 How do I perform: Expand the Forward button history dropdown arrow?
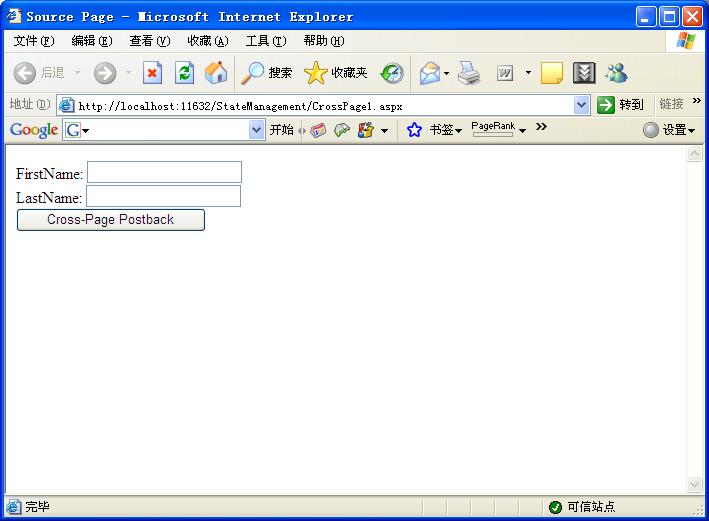(x=128, y=73)
